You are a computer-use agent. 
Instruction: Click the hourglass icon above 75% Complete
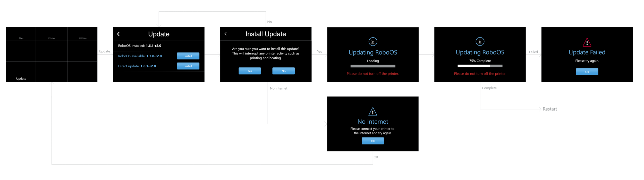click(480, 41)
